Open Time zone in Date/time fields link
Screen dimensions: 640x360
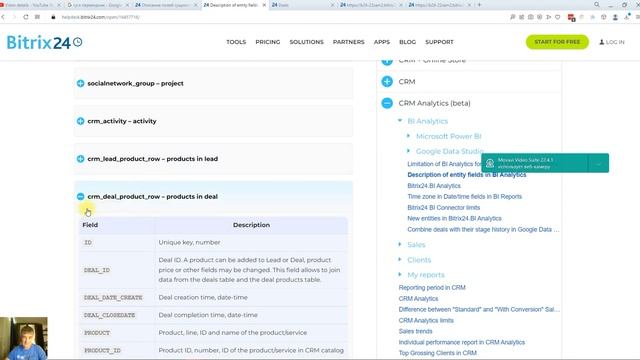coord(464,197)
